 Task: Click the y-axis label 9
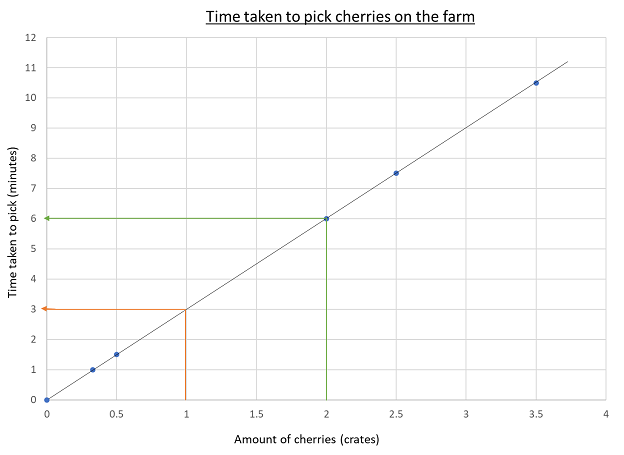33,128
